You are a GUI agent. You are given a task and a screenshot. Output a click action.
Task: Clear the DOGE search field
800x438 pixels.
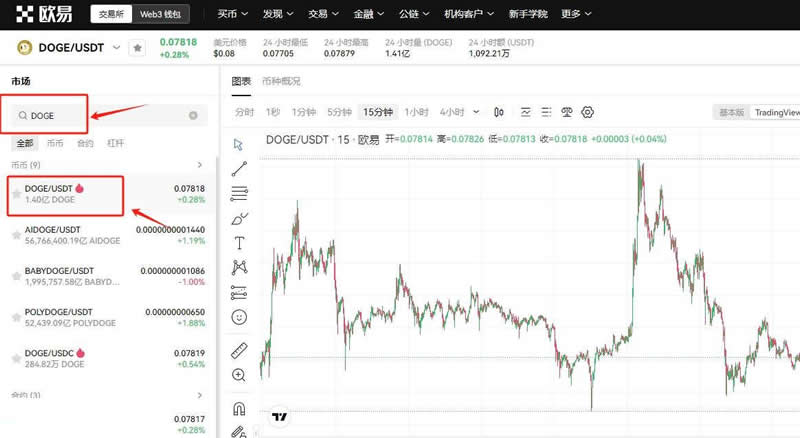194,116
